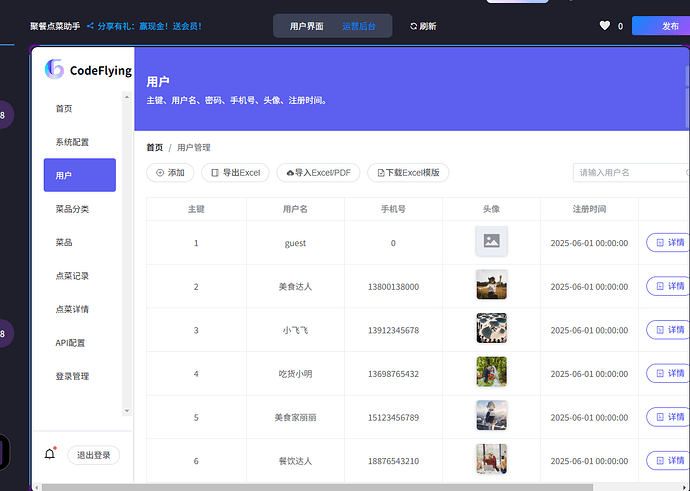Click 手机号 column header
The image size is (690, 491).
point(393,209)
